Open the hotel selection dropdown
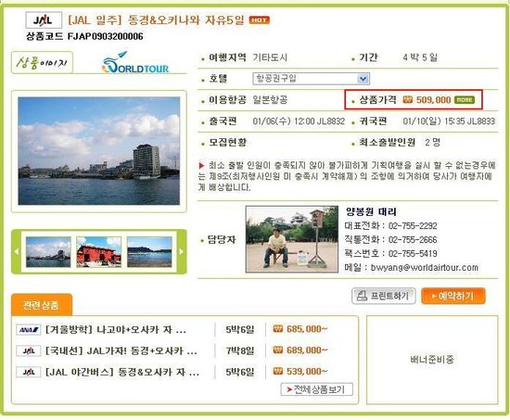This screenshot has height=420, width=510. pyautogui.click(x=311, y=79)
